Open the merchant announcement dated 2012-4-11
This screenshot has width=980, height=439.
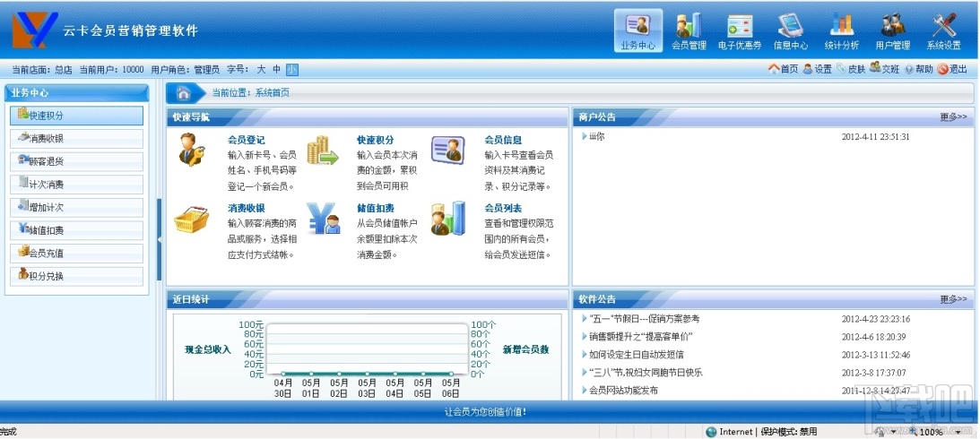(x=597, y=136)
